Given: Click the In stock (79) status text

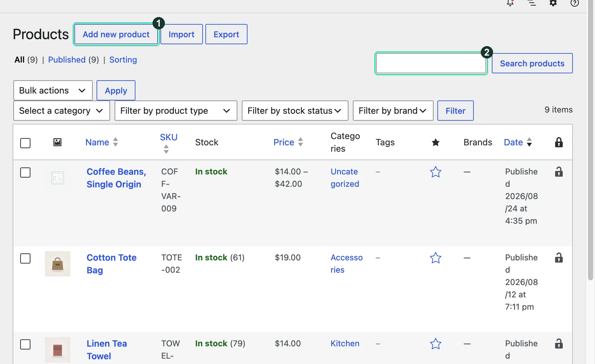Looking at the screenshot, I should [220, 344].
